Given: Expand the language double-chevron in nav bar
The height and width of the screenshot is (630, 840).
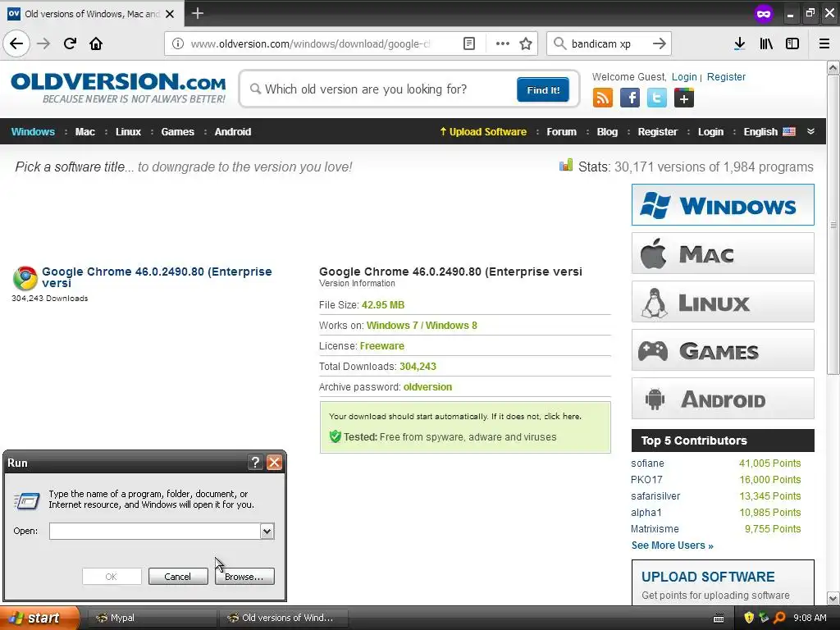Looking at the screenshot, I should [x=810, y=131].
